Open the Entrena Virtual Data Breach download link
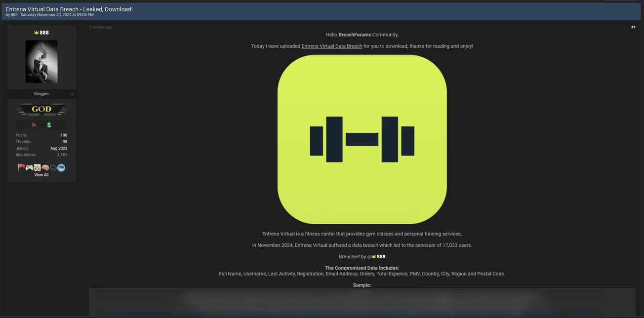The height and width of the screenshot is (318, 644). pyautogui.click(x=331, y=45)
